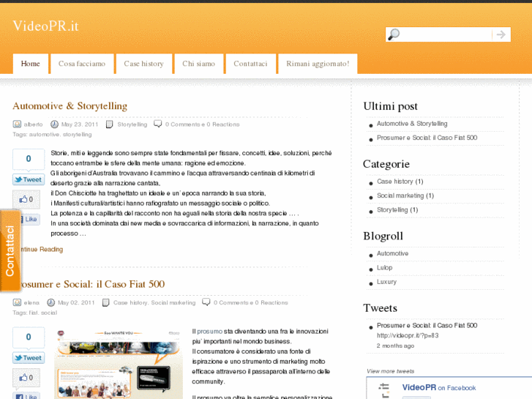Open the Fiat 500 post thumbnail image
532x399 pixels.
pyautogui.click(x=119, y=363)
